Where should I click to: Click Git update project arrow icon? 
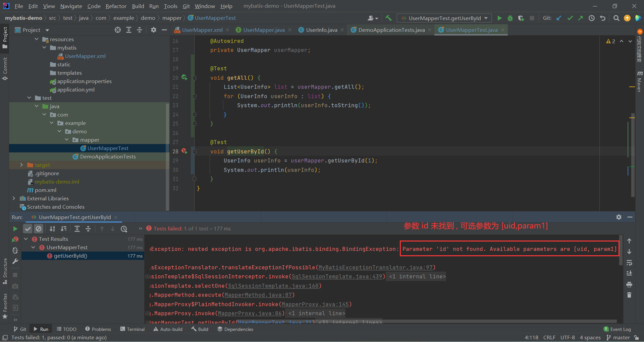(559, 18)
